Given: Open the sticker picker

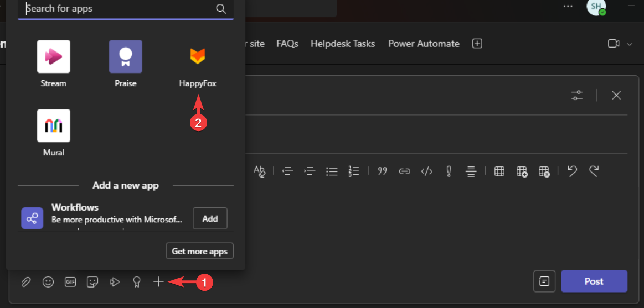Looking at the screenshot, I should [x=92, y=282].
